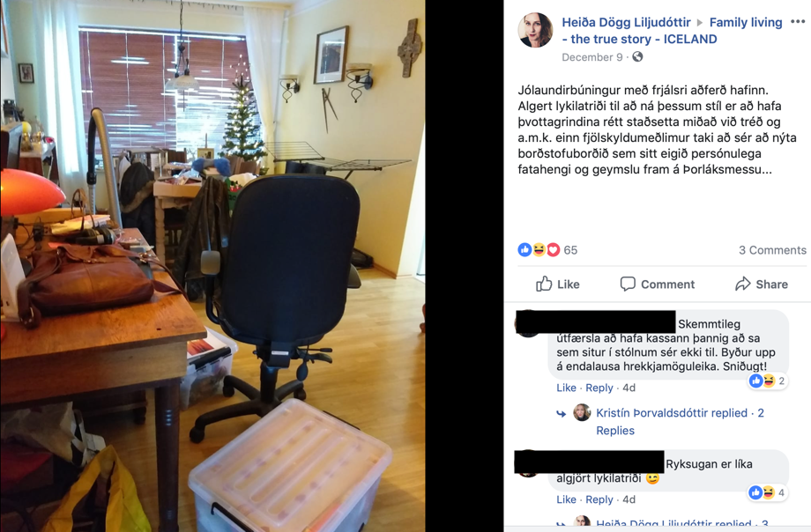Image resolution: width=811 pixels, height=532 pixels.
Task: Click Like under the Skemmtileg comment
Action: click(x=566, y=388)
